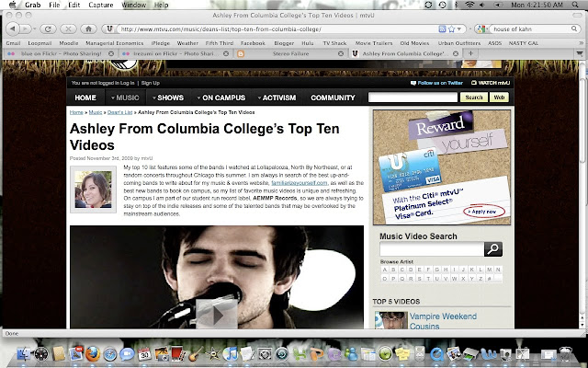Reload the page with refresh button
Screen dimensions: 588x368
[48, 29]
